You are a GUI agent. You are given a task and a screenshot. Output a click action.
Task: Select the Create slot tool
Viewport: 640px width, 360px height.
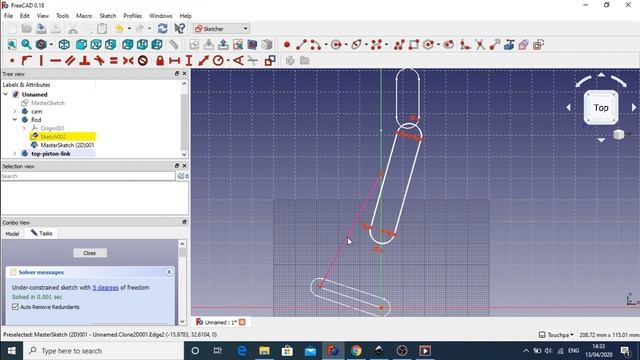tap(449, 45)
